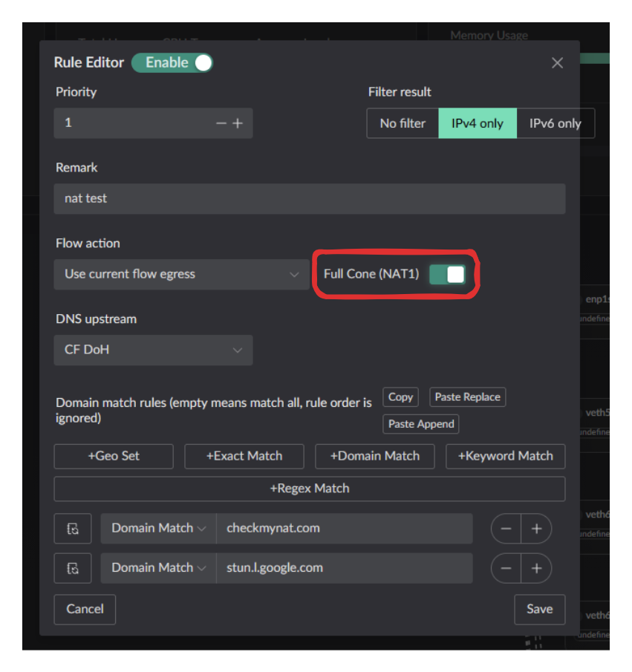Click the Copy domain rules button
This screenshot has width=632, height=672.
point(400,397)
